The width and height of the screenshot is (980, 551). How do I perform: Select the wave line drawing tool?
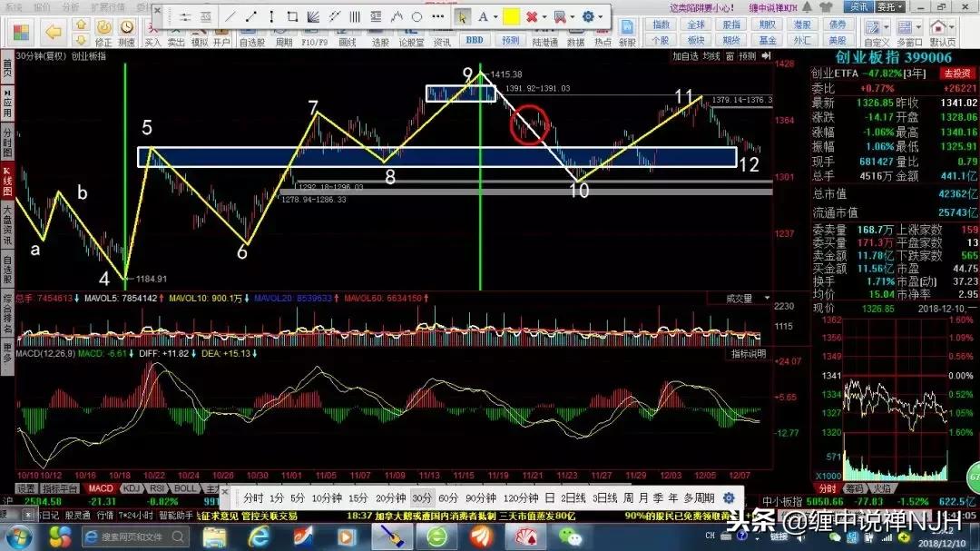coord(397,17)
